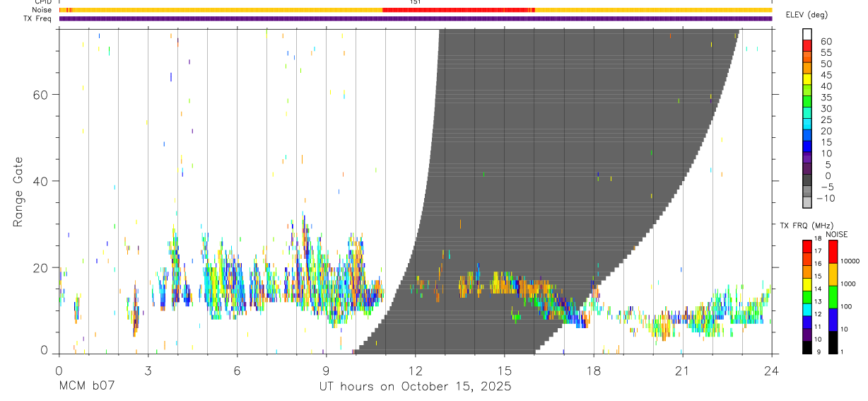The image size is (868, 401).
Task: Click the cyan swatch in TX FRQ colorbar
Action: pos(807,310)
